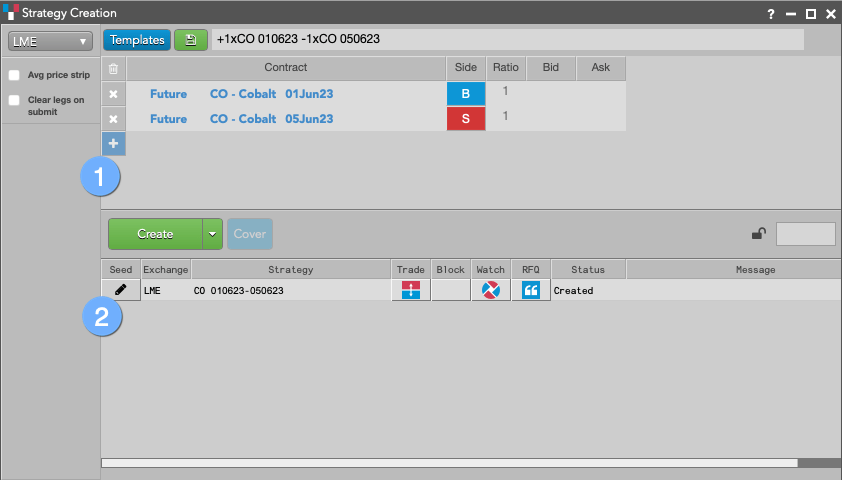Click the trash icon to delete all legs
842x480 pixels.
click(113, 69)
